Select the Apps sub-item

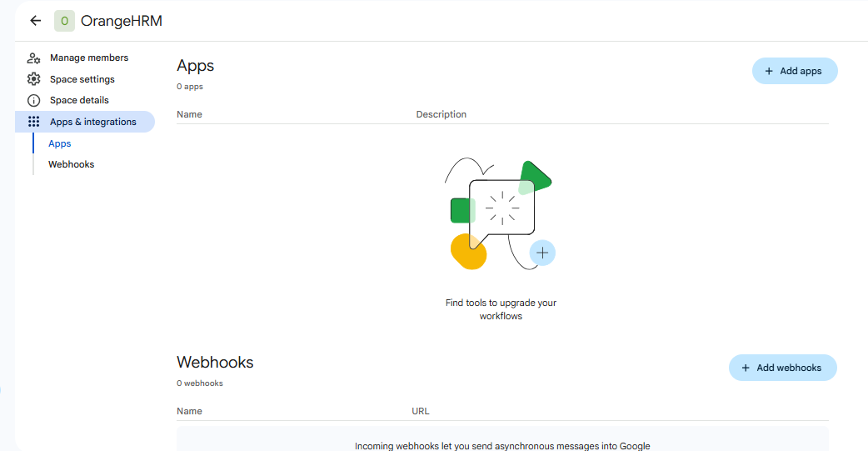pyautogui.click(x=60, y=143)
